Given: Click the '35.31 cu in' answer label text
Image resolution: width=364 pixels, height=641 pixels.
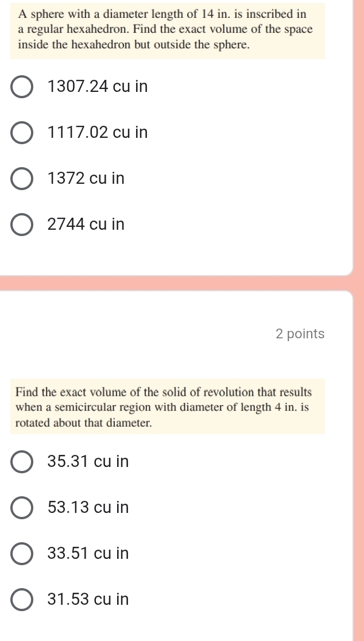Looking at the screenshot, I should pos(88,462).
